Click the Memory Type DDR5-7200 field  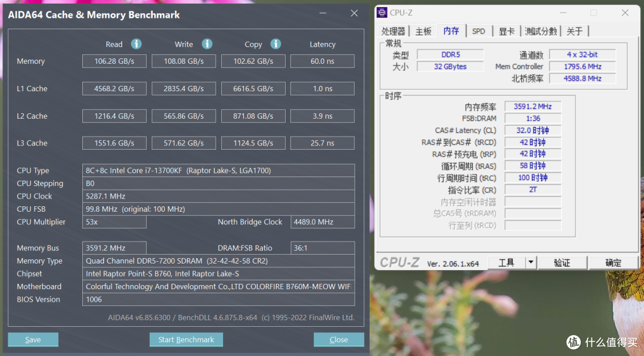[218, 261]
